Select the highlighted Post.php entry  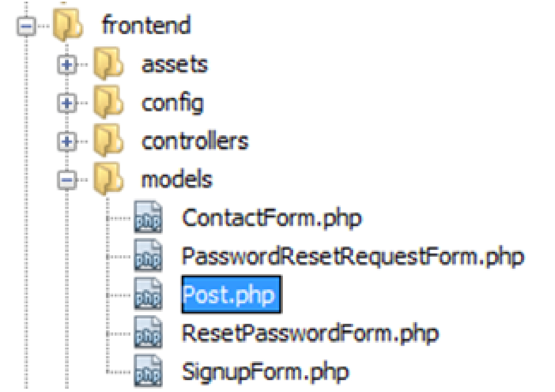click(231, 295)
